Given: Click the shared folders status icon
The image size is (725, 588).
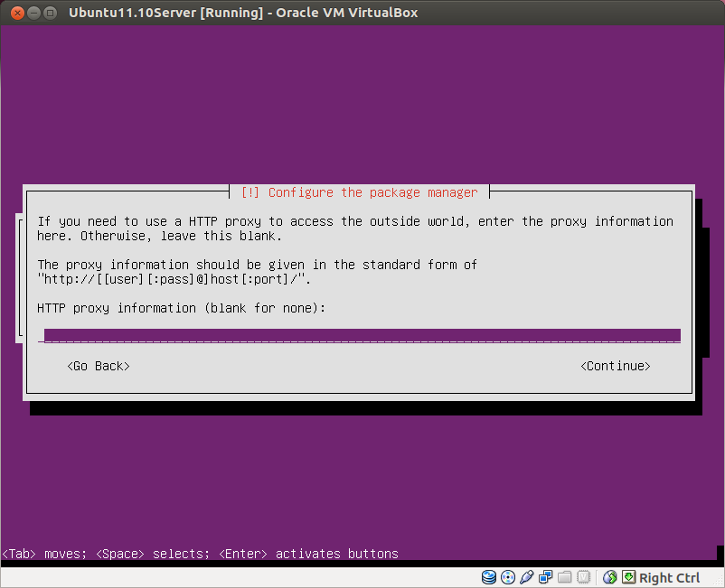Looking at the screenshot, I should point(564,576).
